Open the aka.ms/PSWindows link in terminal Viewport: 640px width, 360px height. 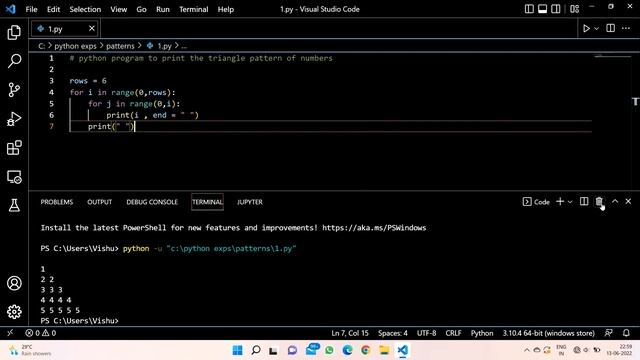tap(374, 228)
